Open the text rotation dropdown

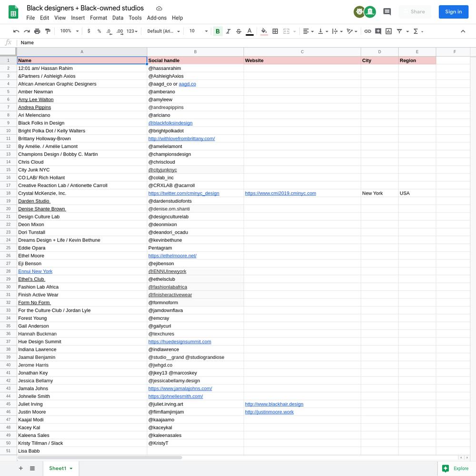352,31
